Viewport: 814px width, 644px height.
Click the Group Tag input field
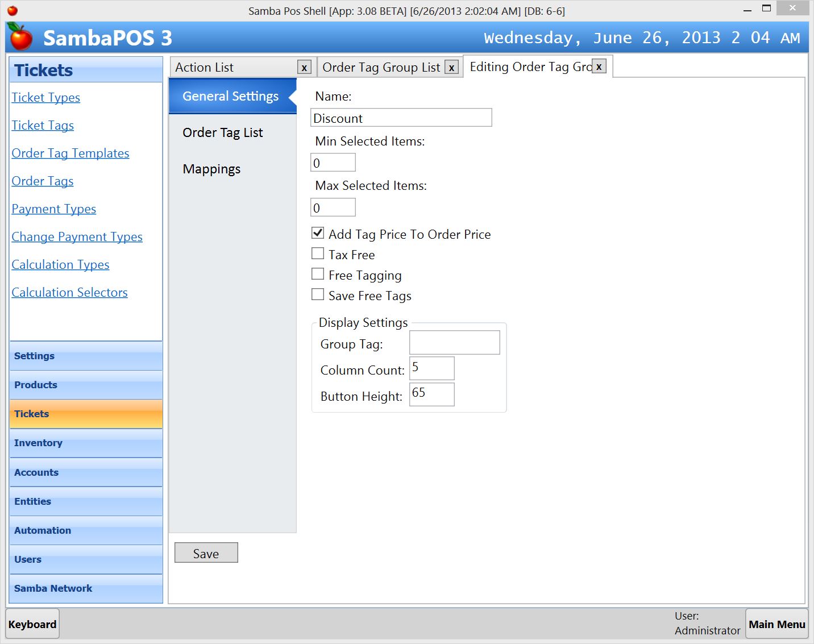(x=454, y=342)
